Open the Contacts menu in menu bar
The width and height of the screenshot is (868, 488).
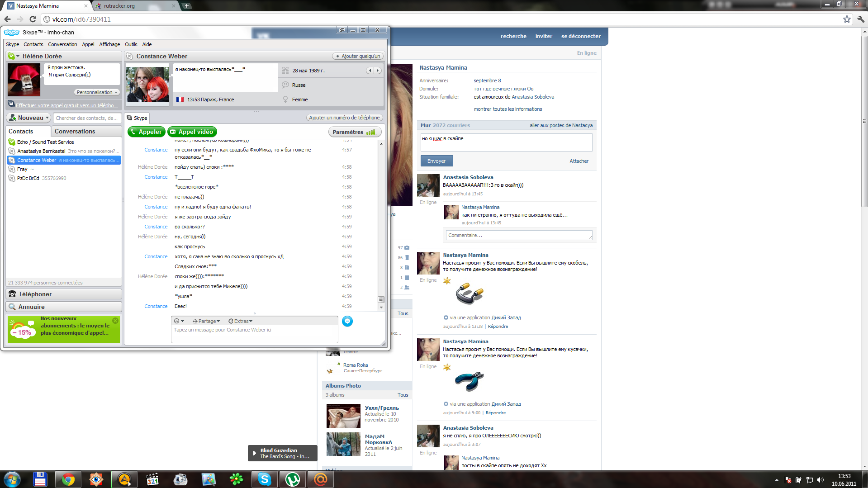point(33,44)
